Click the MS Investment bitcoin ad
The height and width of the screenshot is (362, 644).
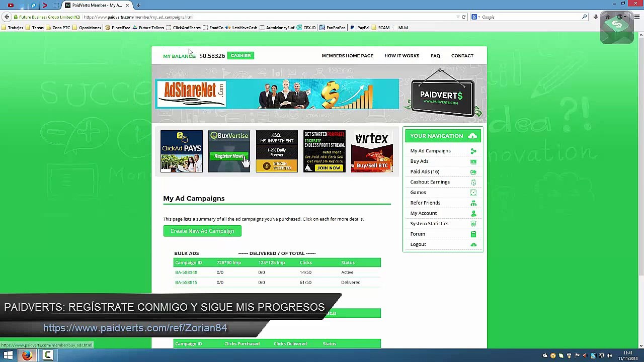click(x=277, y=151)
